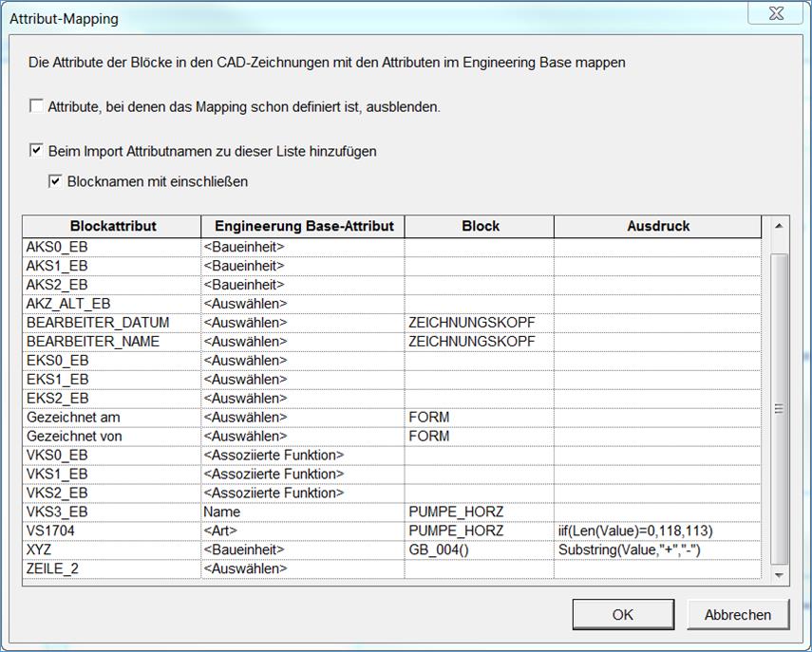Click PUMPE_HORZ block in VKS3_EB row

tap(480, 512)
